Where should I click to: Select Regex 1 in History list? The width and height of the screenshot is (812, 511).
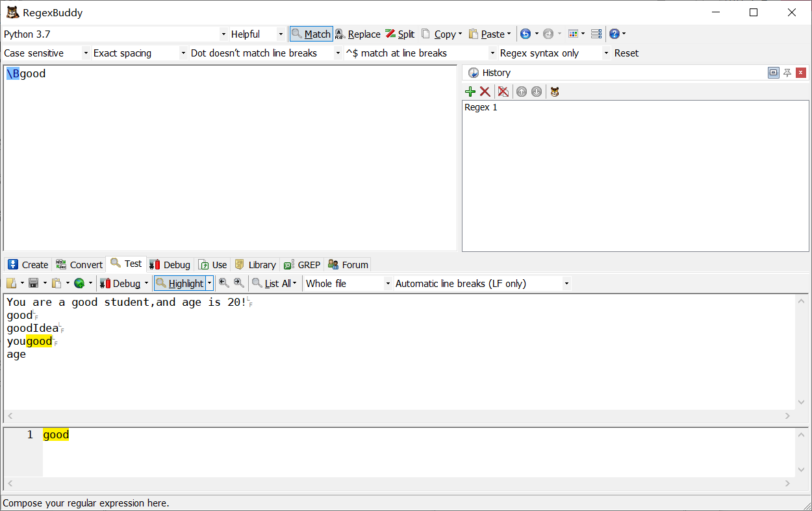pos(481,108)
